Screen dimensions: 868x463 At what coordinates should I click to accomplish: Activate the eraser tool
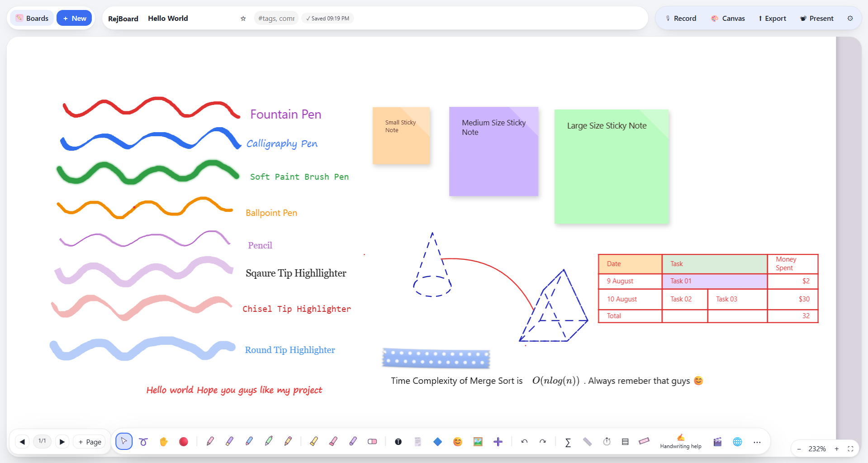pos(372,442)
